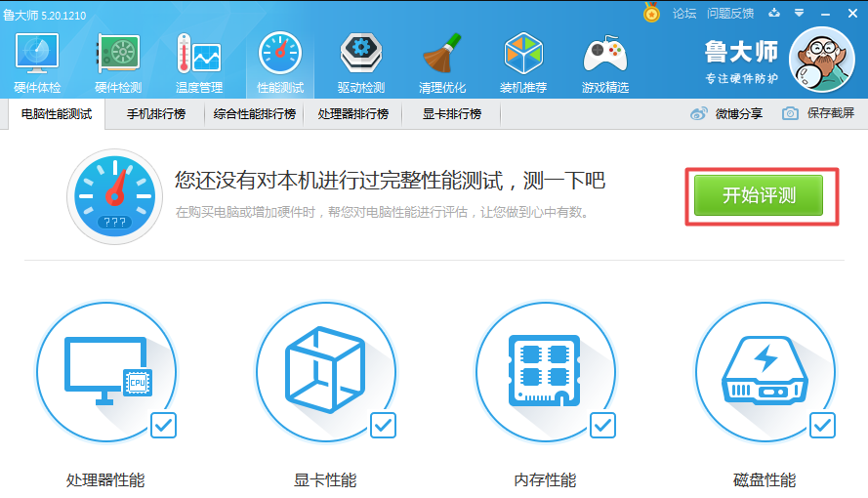Uncheck the 磁盘性能 checkbox
Viewport: 868px width, 498px height.
click(x=823, y=425)
